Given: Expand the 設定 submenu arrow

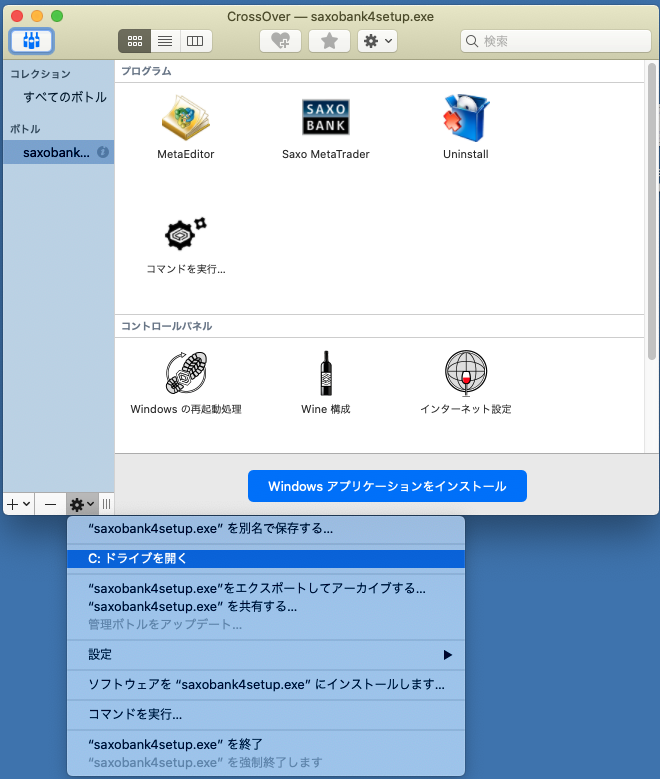Looking at the screenshot, I should pyautogui.click(x=447, y=655).
